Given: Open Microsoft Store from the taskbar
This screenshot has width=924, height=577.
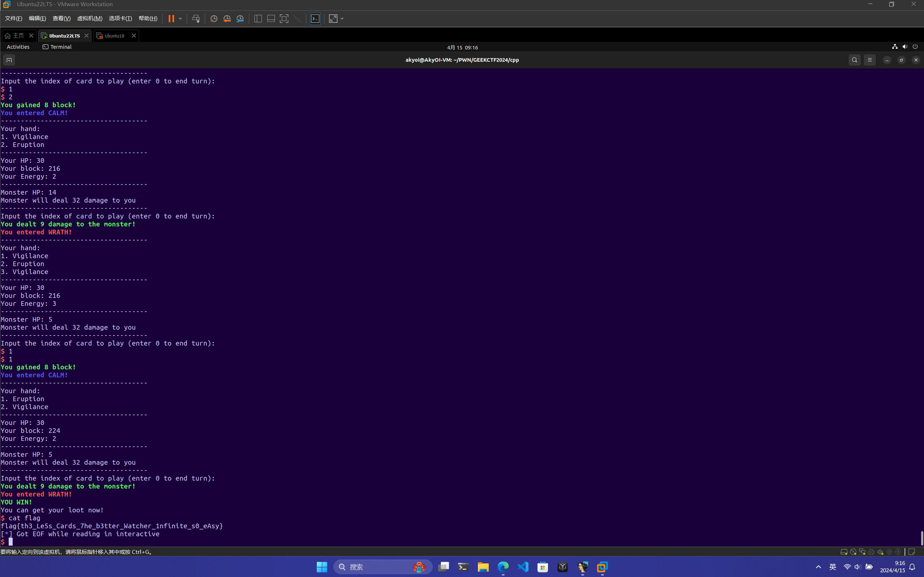Looking at the screenshot, I should coord(543,567).
